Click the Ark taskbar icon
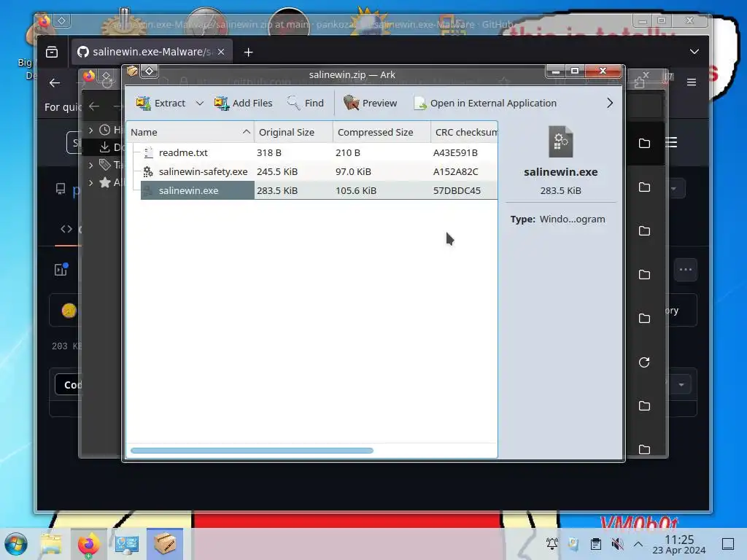The height and width of the screenshot is (560, 747). point(165,544)
